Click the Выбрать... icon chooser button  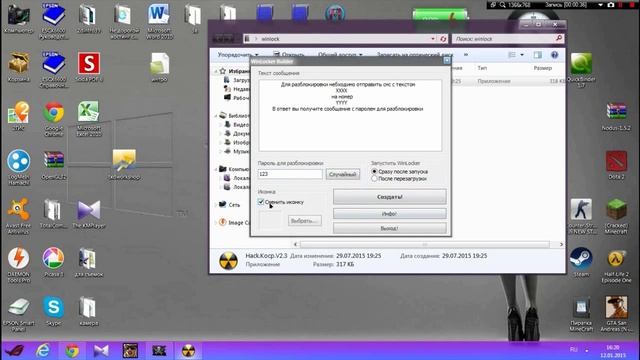point(304,221)
